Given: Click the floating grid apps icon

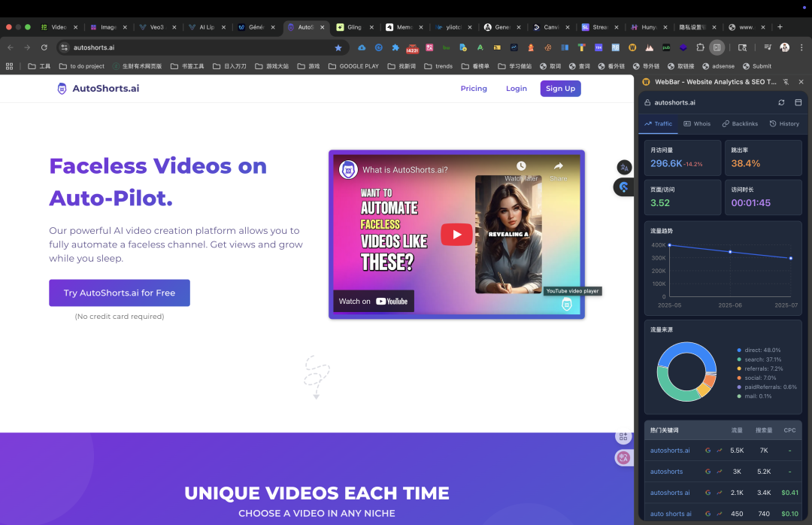Looking at the screenshot, I should [623, 437].
